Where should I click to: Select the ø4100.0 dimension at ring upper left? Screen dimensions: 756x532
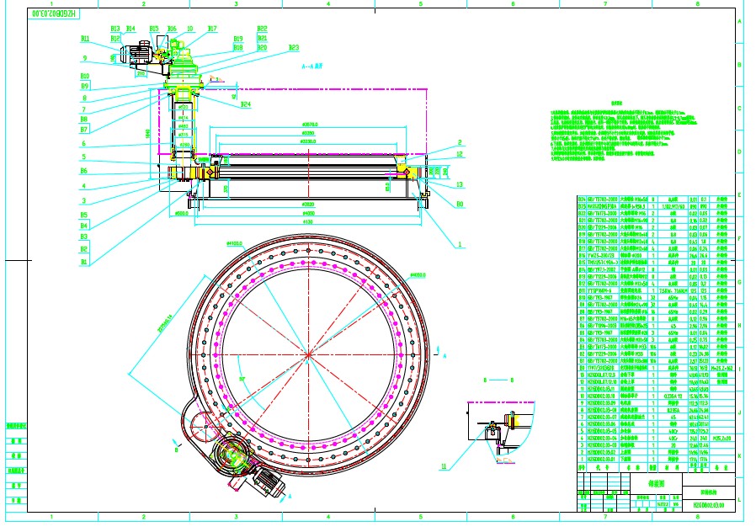[233, 243]
